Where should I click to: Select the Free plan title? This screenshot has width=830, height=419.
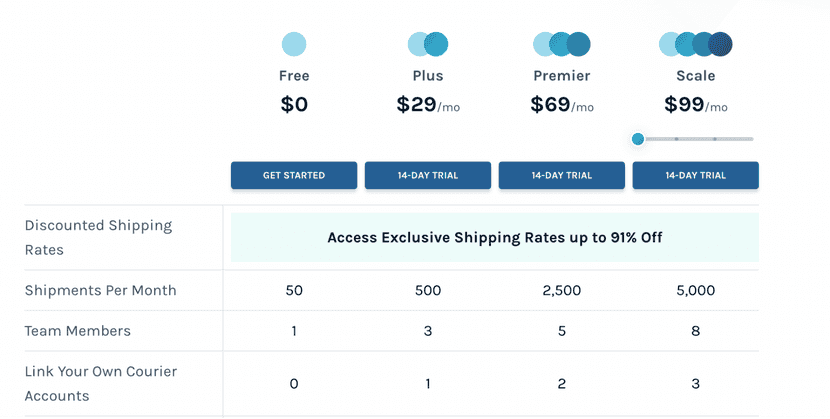pos(294,76)
